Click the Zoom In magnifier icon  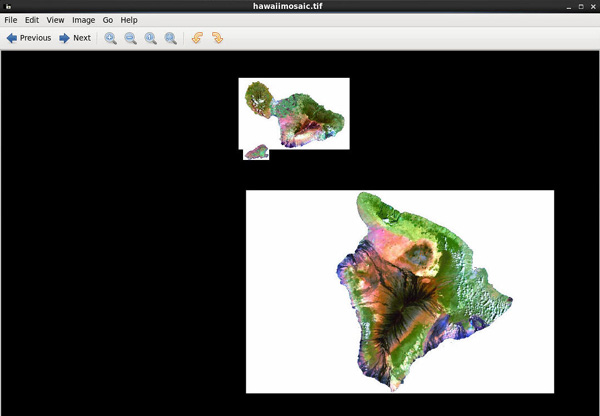(x=111, y=38)
